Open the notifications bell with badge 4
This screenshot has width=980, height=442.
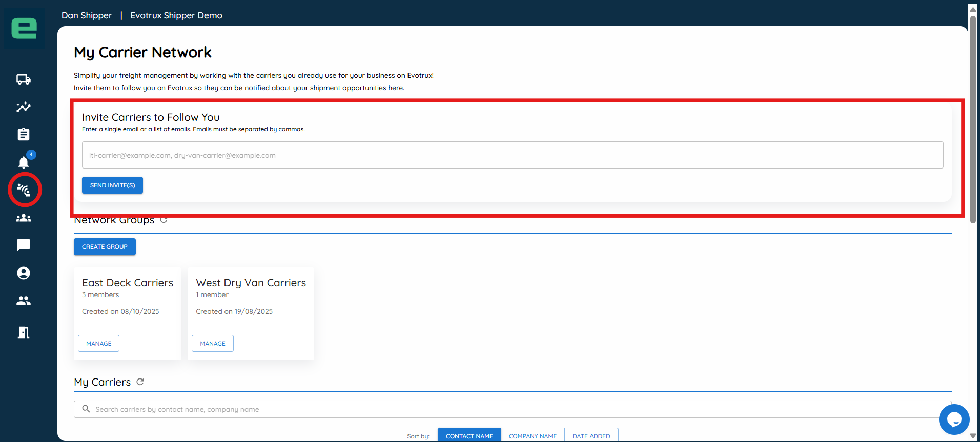click(x=24, y=162)
